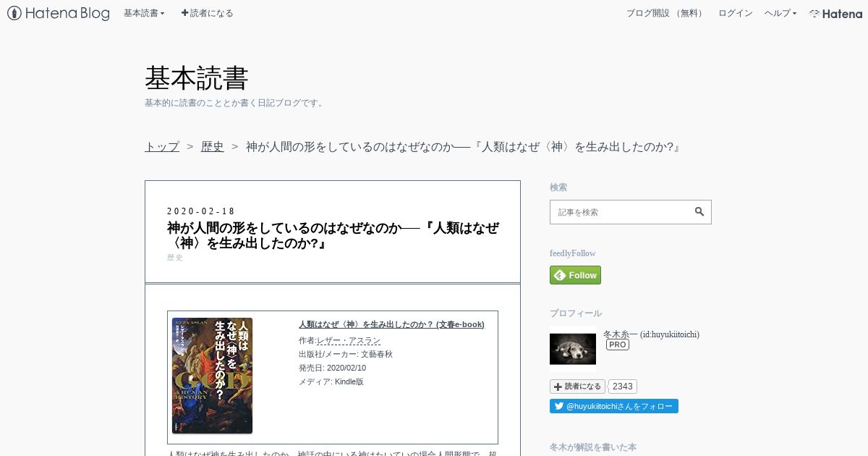Open the profile avatar image

(573, 349)
